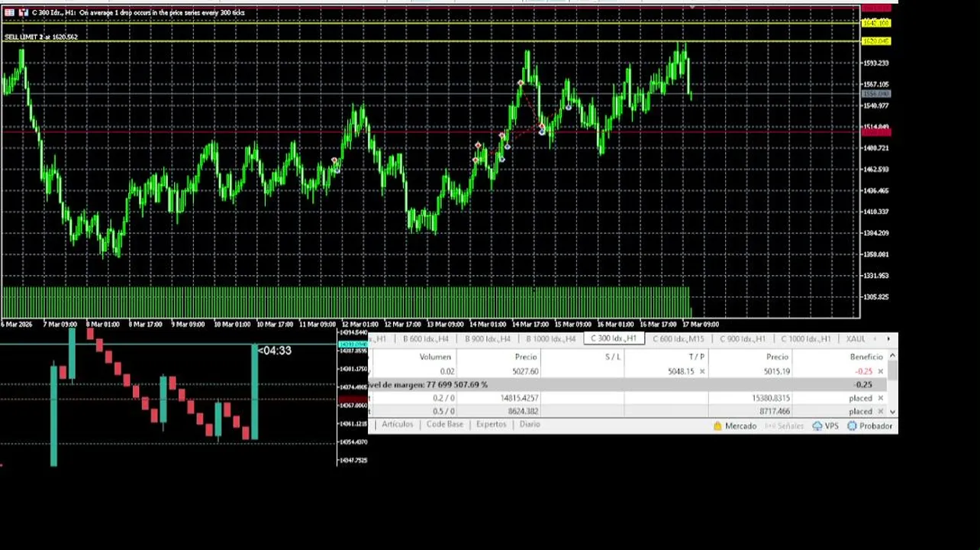980x550 pixels.
Task: Switch to the C 600 Idx,M15 chart tab
Action: pos(678,338)
